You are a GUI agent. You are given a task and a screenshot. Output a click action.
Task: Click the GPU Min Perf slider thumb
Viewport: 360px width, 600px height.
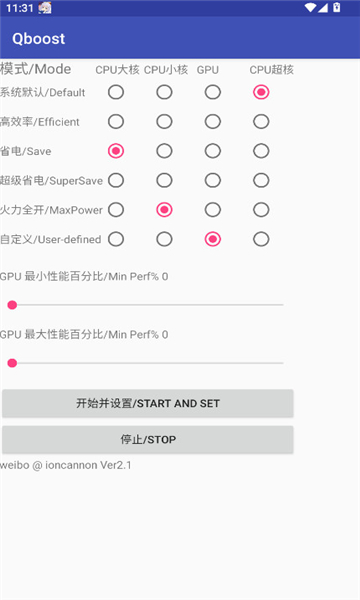coord(12,305)
